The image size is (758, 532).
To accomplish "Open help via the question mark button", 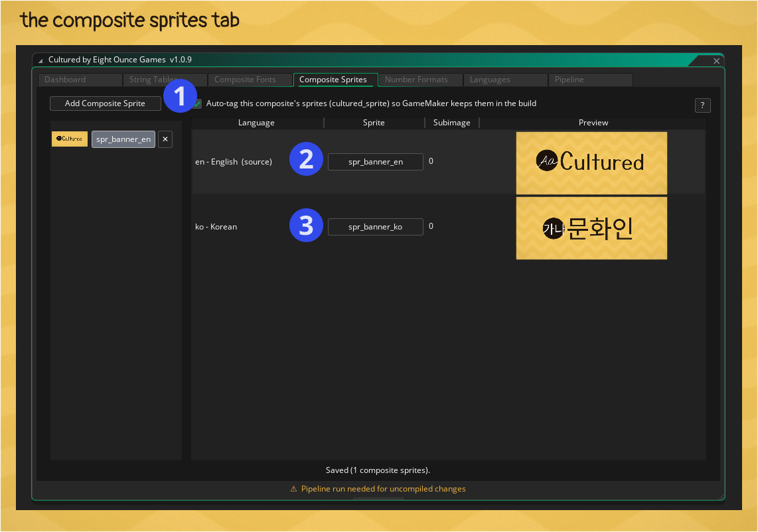I will click(702, 105).
